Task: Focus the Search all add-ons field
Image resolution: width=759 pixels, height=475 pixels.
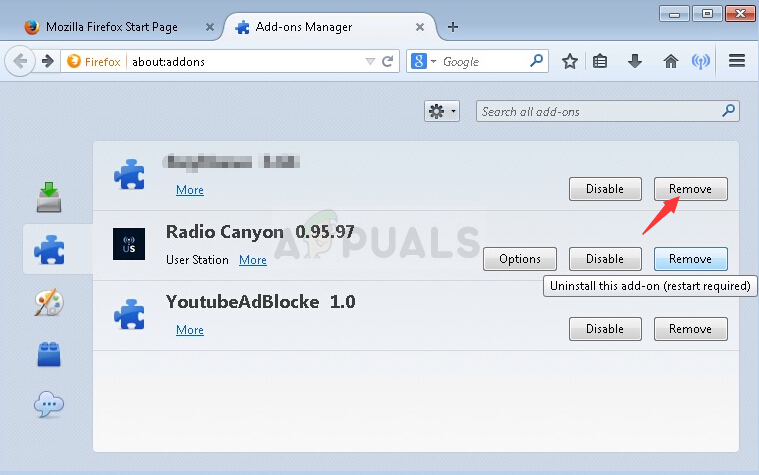Action: click(607, 111)
